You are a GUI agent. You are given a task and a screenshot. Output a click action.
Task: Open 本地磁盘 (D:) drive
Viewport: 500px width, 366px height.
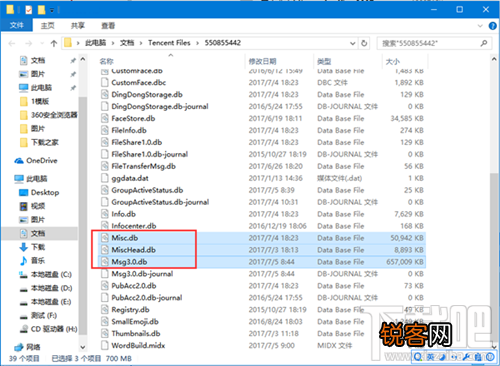51,288
